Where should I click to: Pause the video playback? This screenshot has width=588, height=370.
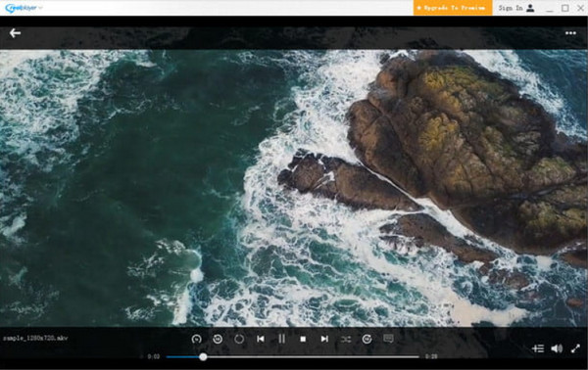tap(281, 339)
